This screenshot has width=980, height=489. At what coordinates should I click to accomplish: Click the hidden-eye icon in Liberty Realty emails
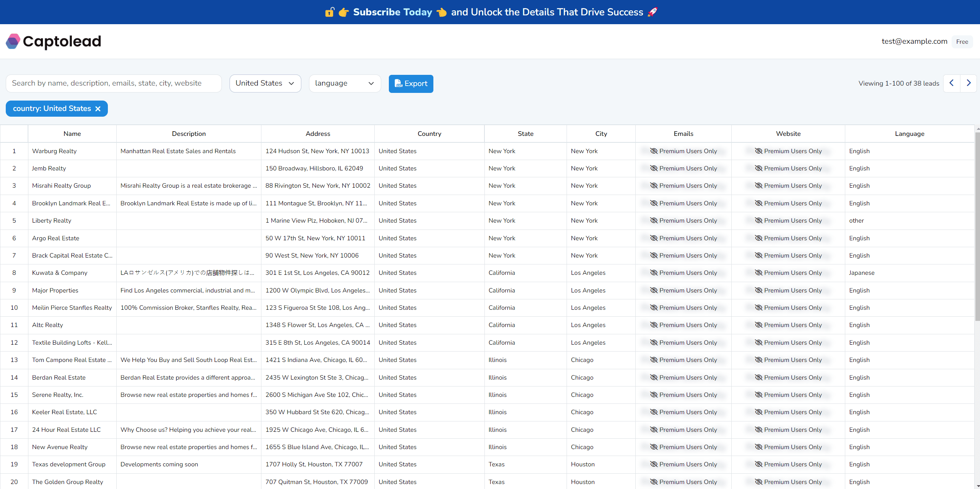coord(654,220)
